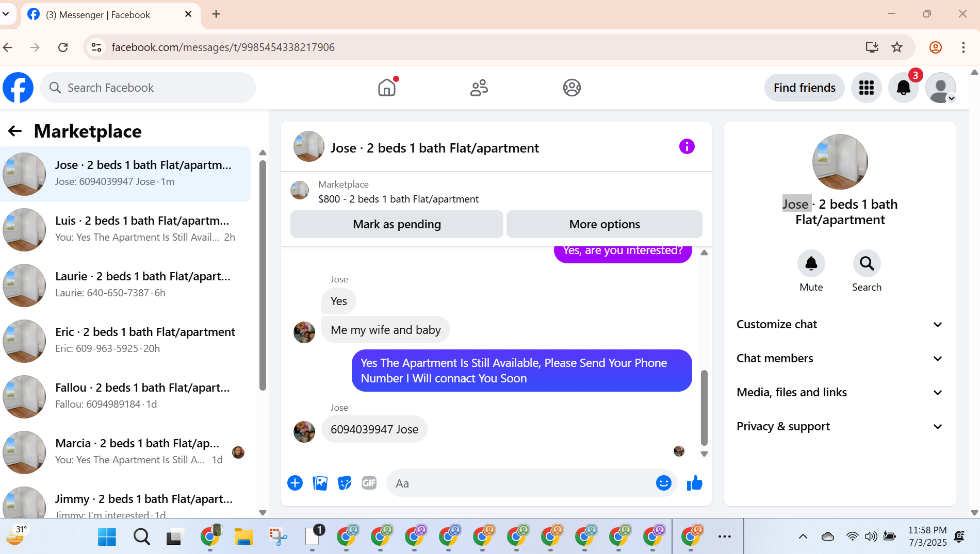Open Snipping Tool from taskbar
The height and width of the screenshot is (554, 980).
pos(278,537)
